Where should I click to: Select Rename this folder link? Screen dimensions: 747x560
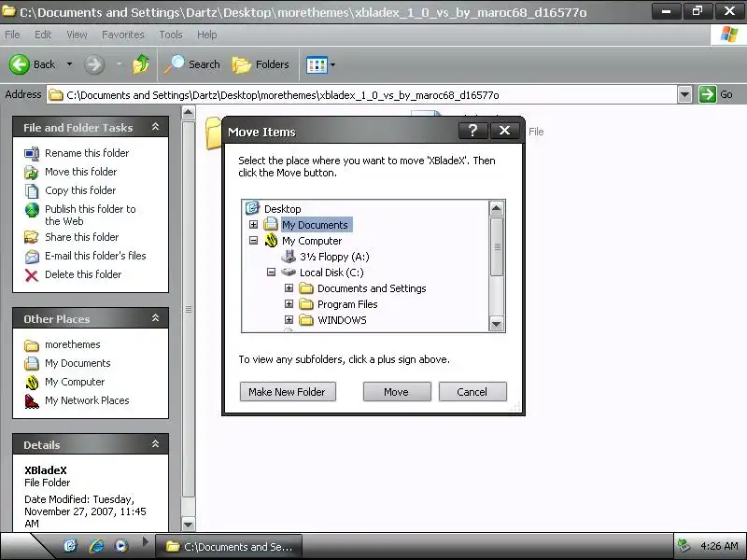click(87, 153)
